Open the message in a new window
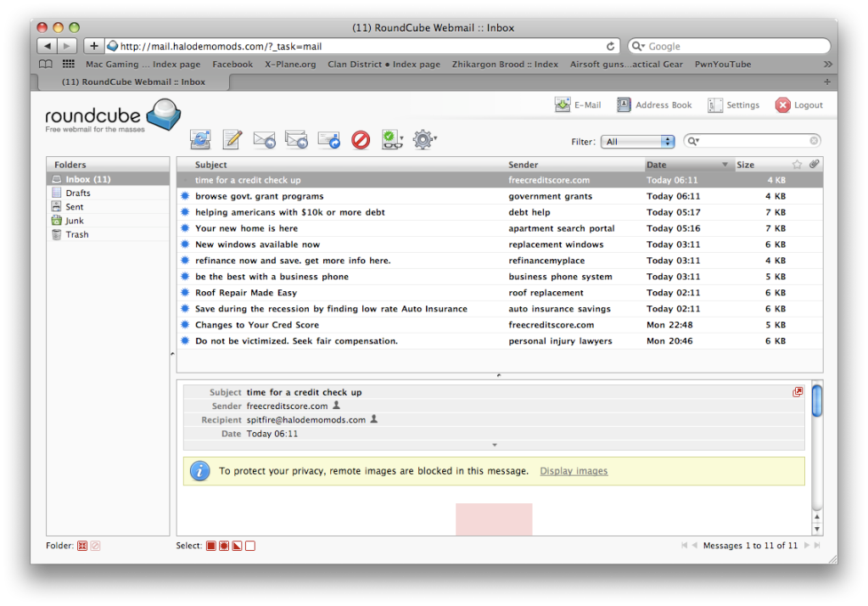This screenshot has width=868, height=606. 797,392
